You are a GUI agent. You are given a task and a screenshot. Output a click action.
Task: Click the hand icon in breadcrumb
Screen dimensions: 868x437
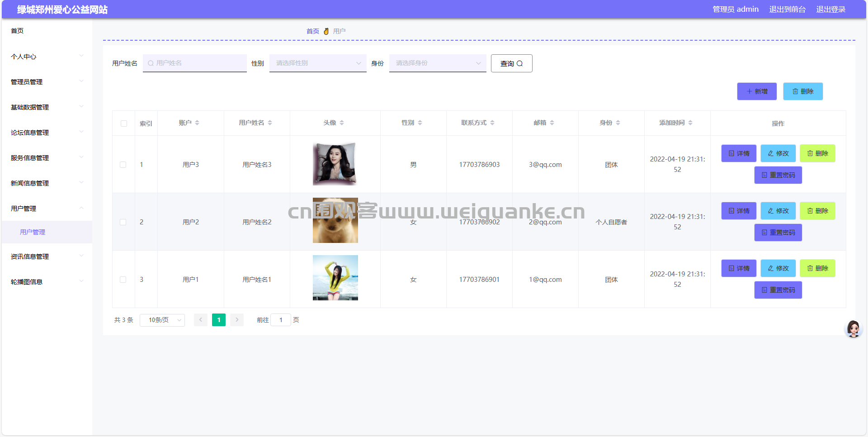point(326,31)
